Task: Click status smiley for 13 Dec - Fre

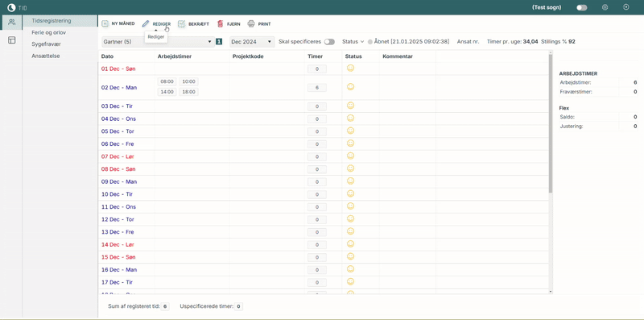Action: (x=350, y=231)
